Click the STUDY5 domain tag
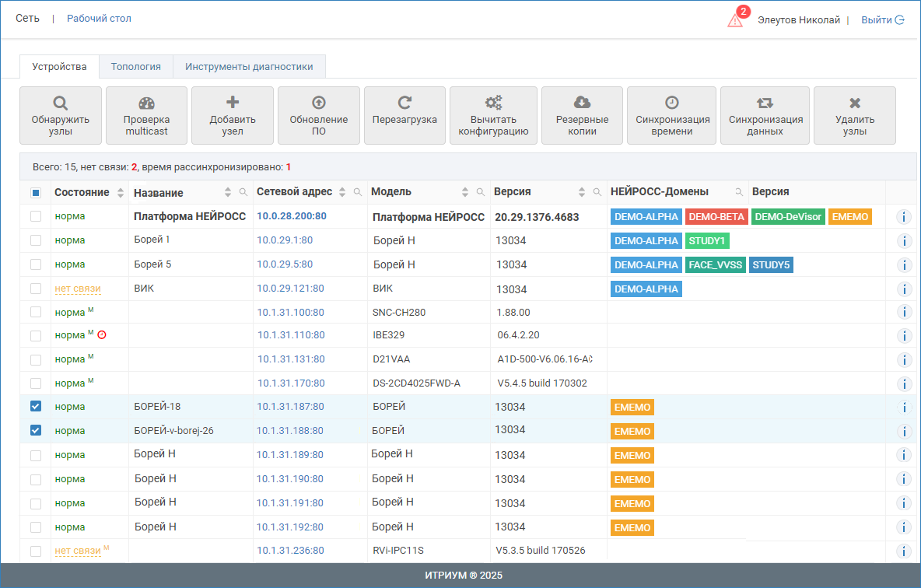The height and width of the screenshot is (588, 921). pyautogui.click(x=771, y=265)
